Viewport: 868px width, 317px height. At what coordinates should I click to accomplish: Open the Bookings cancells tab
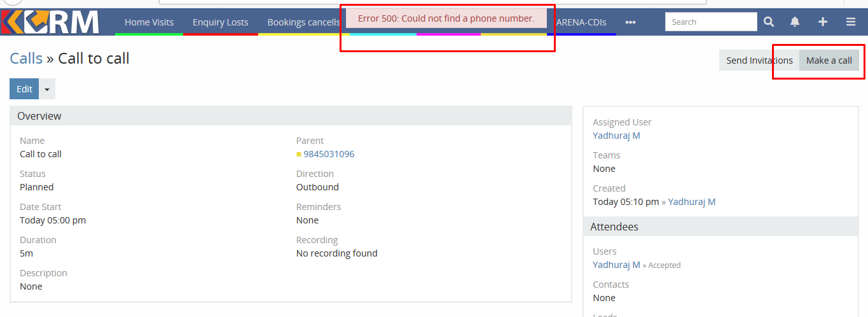click(x=303, y=22)
